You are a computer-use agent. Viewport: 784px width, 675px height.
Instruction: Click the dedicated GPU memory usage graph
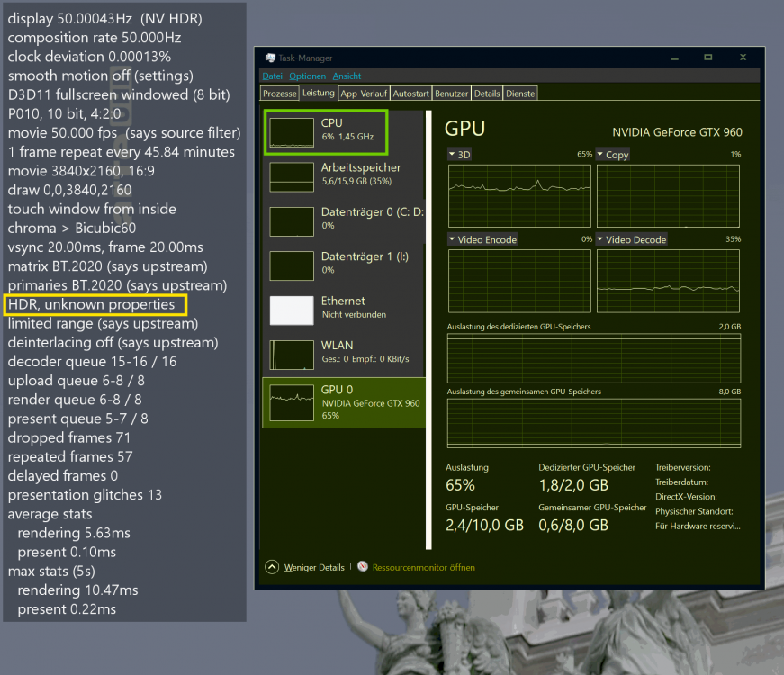(x=593, y=357)
